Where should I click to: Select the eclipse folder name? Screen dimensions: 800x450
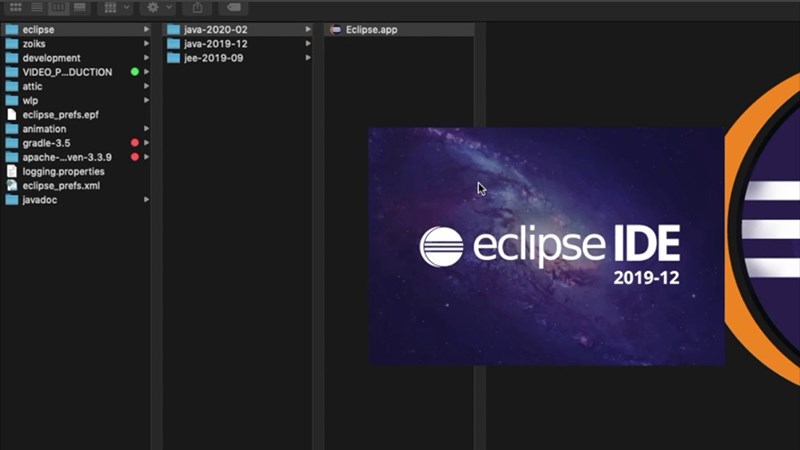coord(38,30)
